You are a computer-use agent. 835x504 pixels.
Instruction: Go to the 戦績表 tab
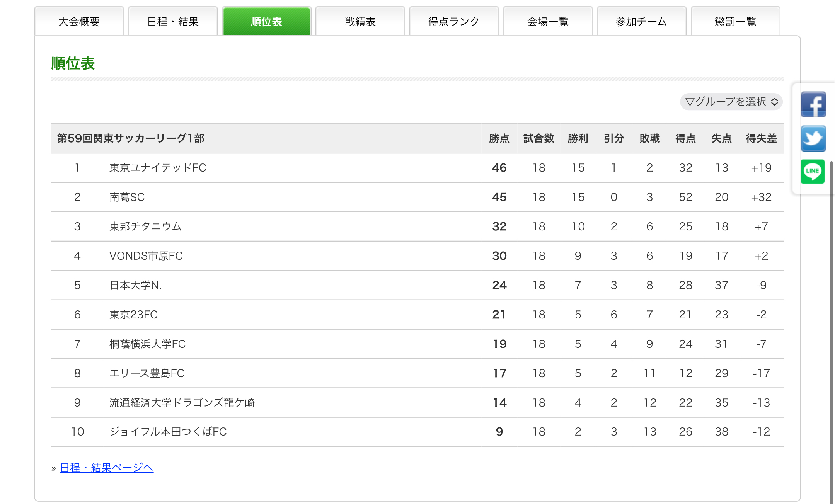tap(360, 22)
